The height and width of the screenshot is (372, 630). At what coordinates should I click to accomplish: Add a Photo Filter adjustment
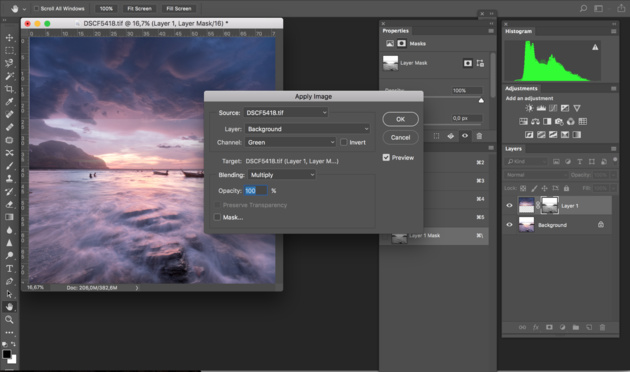(559, 121)
